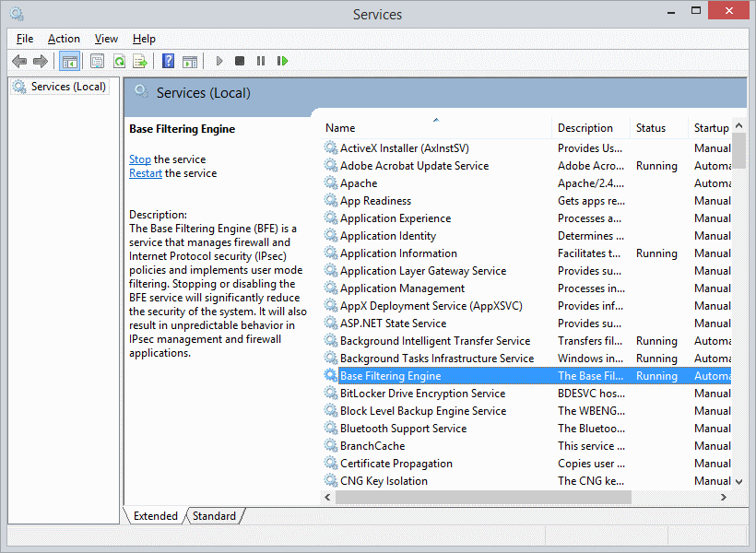Sort by the Name column header
The width and height of the screenshot is (756, 553).
click(x=436, y=128)
